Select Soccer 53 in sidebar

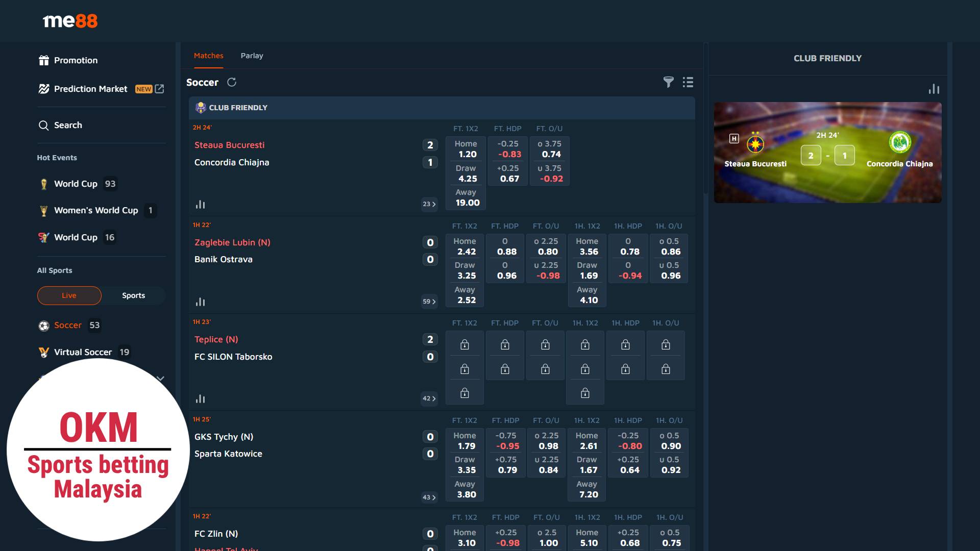coord(69,325)
